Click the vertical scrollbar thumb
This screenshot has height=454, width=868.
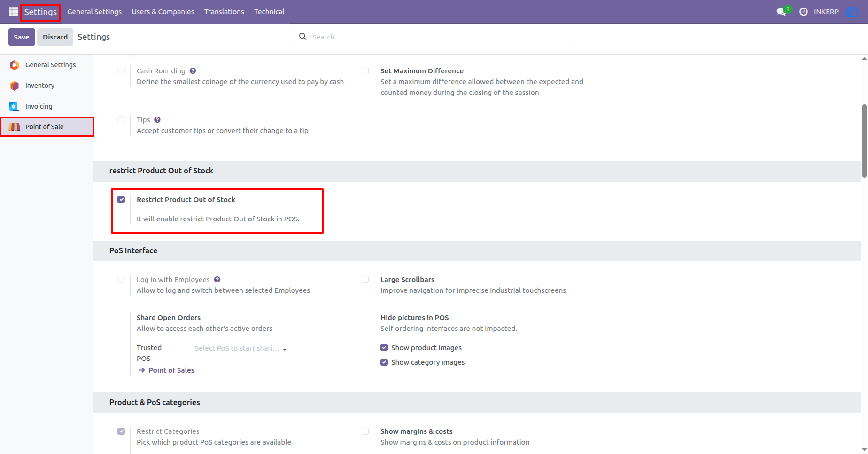coord(864,141)
